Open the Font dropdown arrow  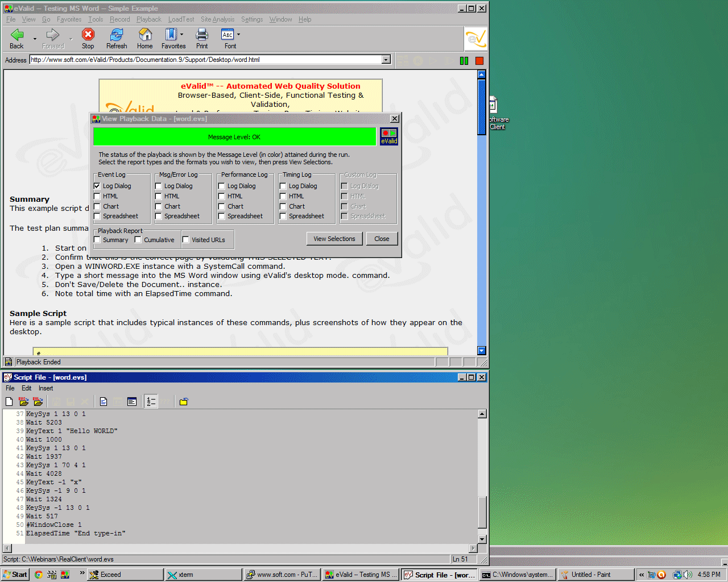click(238, 35)
